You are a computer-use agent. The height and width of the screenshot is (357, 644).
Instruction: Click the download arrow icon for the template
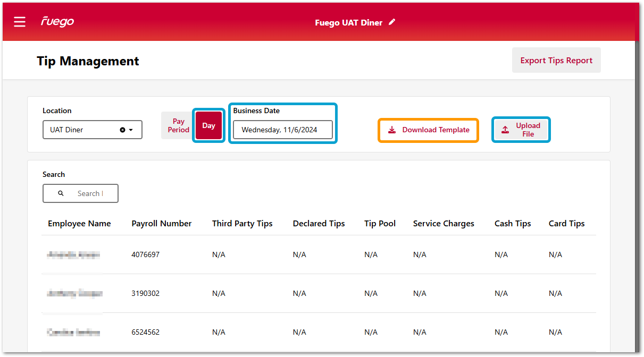(x=392, y=130)
